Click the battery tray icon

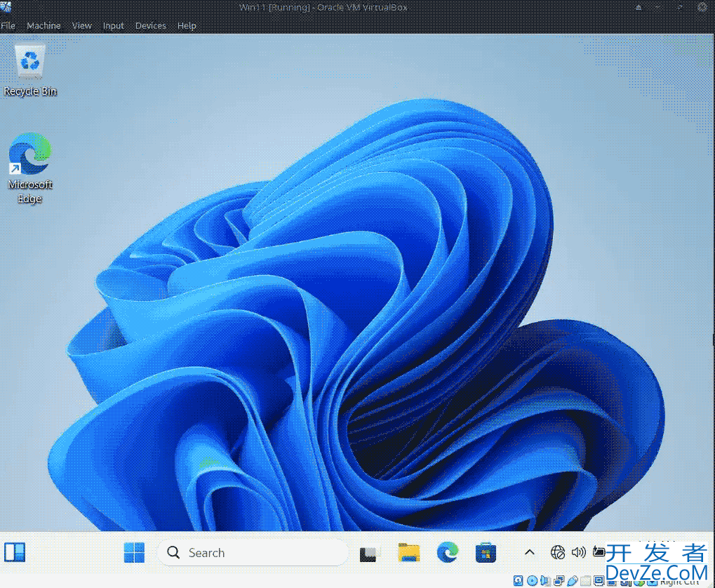click(x=599, y=552)
